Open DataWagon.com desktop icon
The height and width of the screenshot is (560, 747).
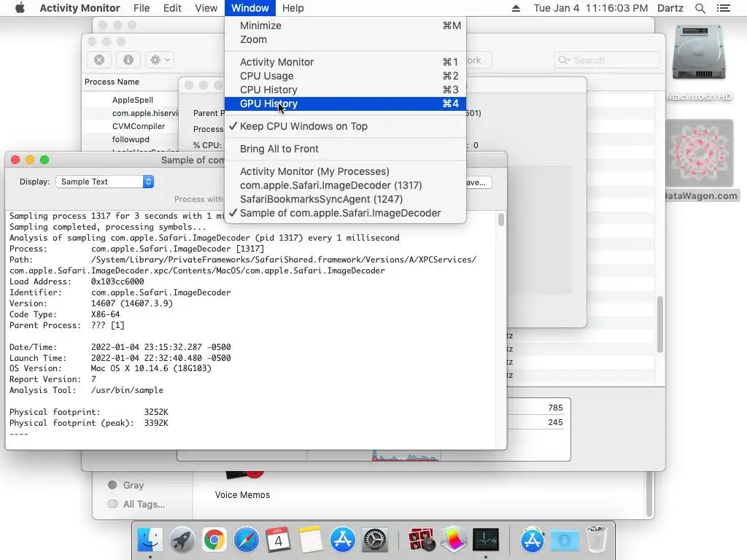pos(700,160)
